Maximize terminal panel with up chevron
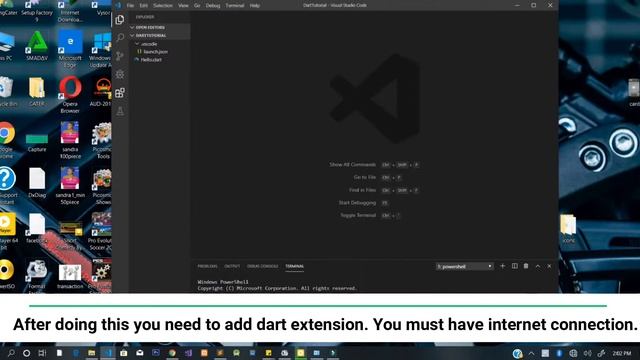Screen dimensions: 640x360 point(538,266)
